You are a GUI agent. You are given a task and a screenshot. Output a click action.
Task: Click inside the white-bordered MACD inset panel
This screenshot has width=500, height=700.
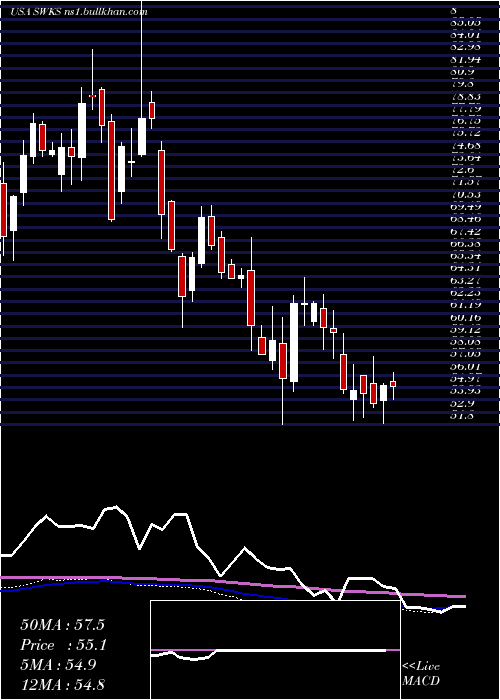275,650
